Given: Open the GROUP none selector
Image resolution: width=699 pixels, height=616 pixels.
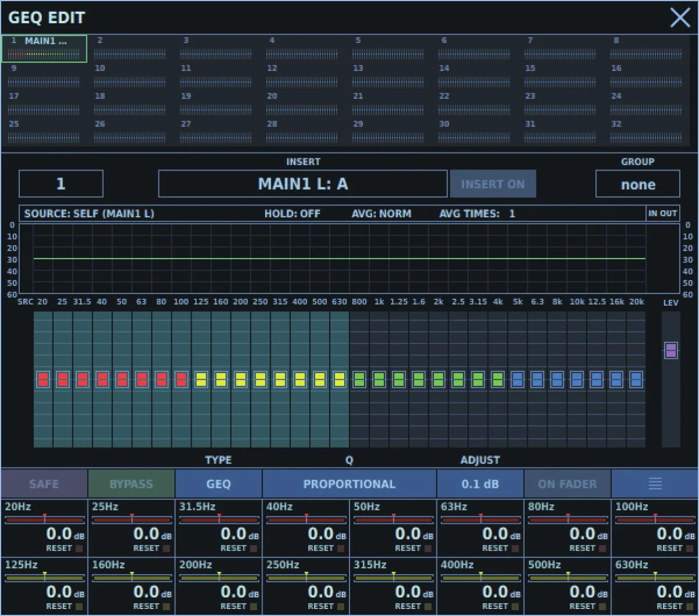Looking at the screenshot, I should tap(638, 184).
